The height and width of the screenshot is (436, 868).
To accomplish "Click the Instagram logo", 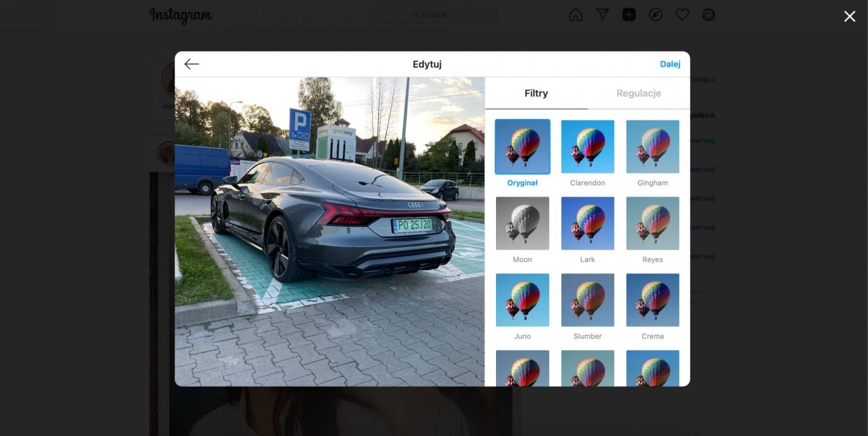I will 180,15.
